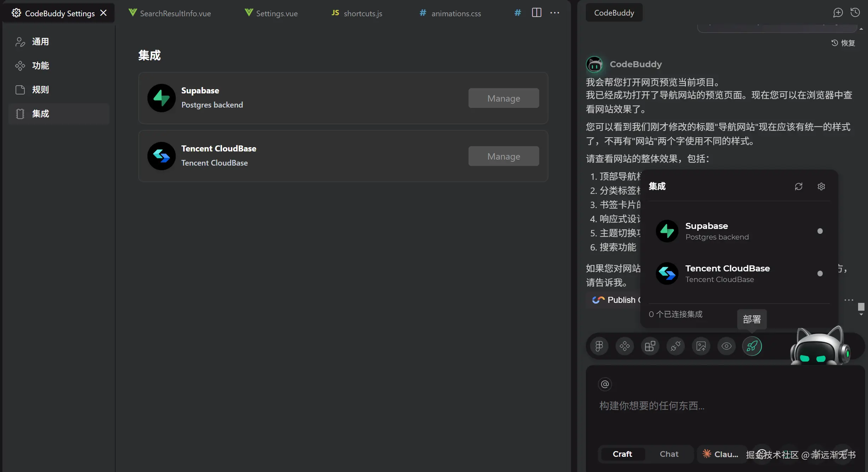Click Manage button for Supabase
Screen dimensions: 868x472
[503, 98]
